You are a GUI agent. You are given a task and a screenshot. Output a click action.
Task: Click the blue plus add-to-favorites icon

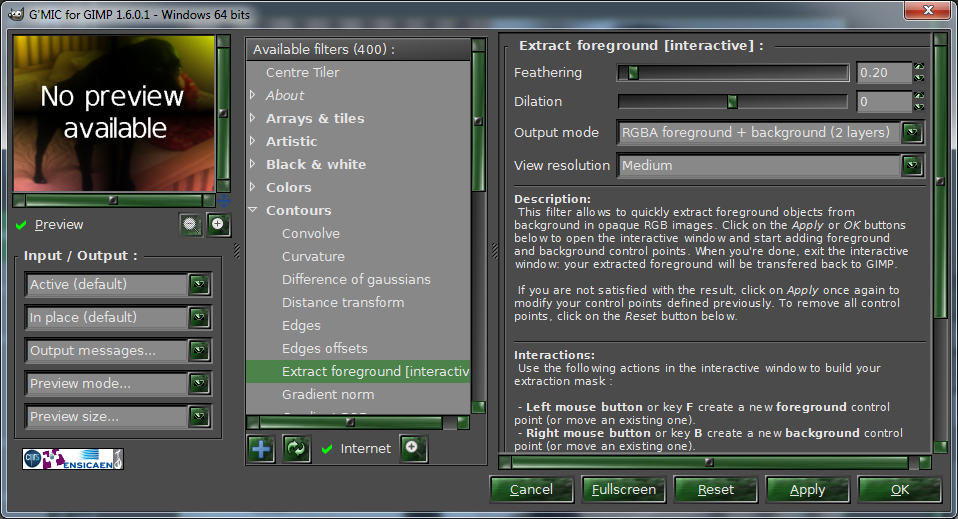(261, 449)
